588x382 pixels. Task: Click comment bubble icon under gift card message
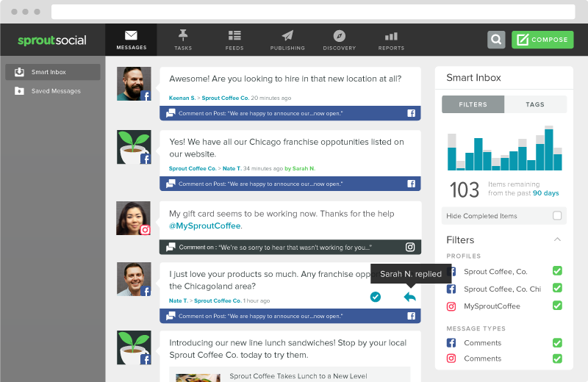click(171, 247)
